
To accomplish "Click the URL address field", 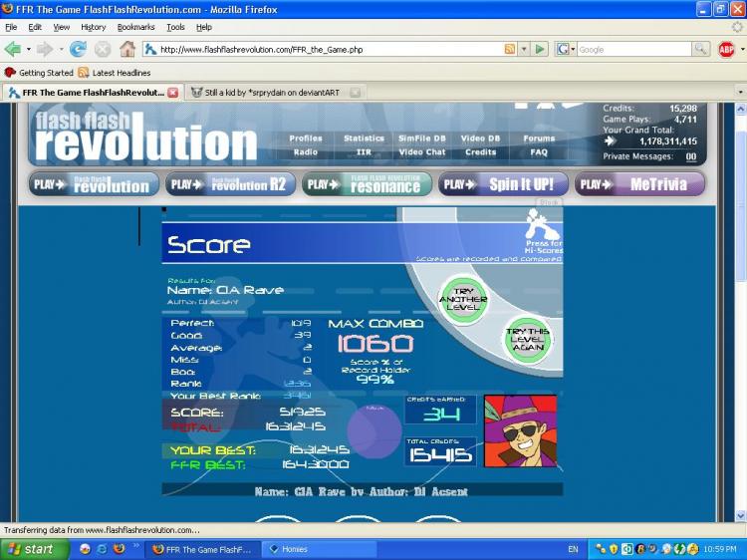I will pyautogui.click(x=330, y=49).
